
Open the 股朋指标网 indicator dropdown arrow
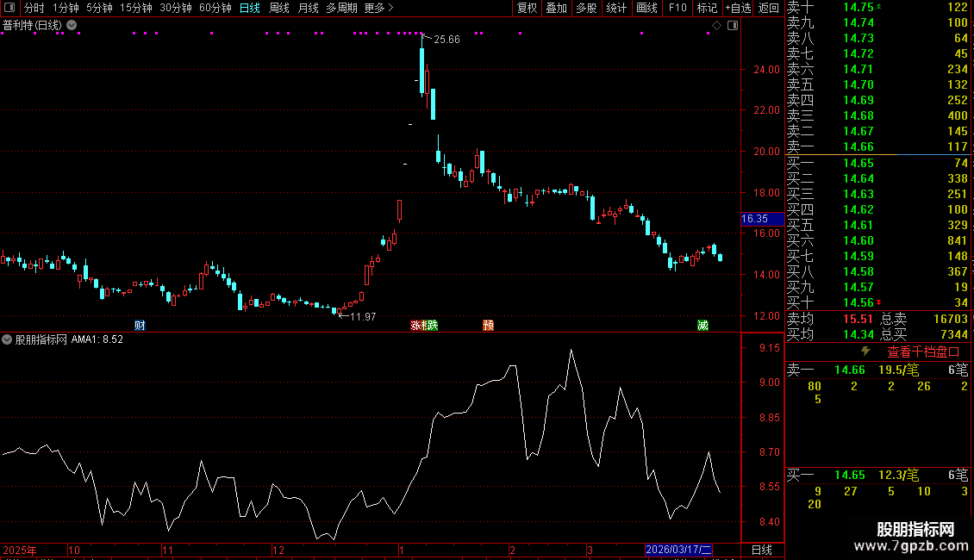pyautogui.click(x=7, y=339)
